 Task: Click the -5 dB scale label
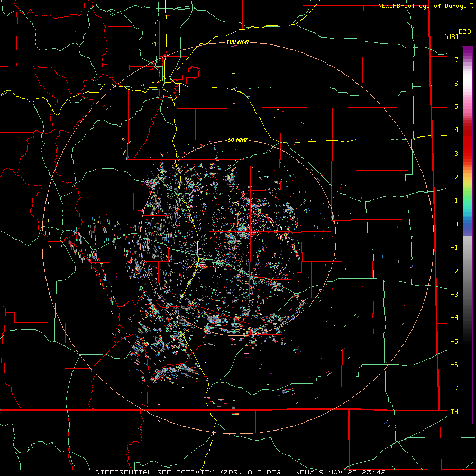coord(454,341)
